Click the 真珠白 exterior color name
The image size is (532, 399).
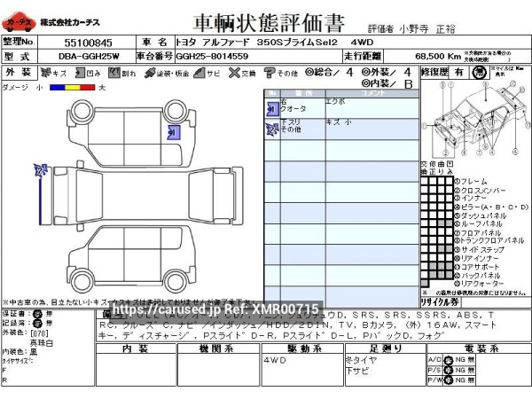pos(42,343)
